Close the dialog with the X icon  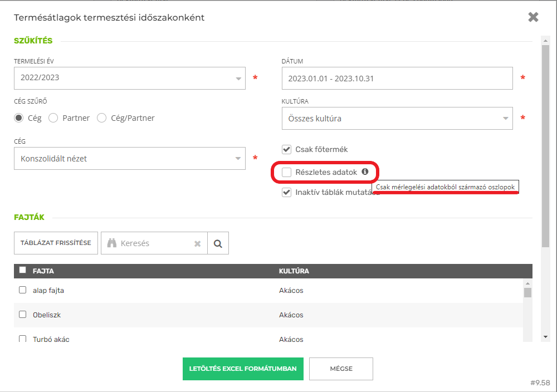point(533,17)
